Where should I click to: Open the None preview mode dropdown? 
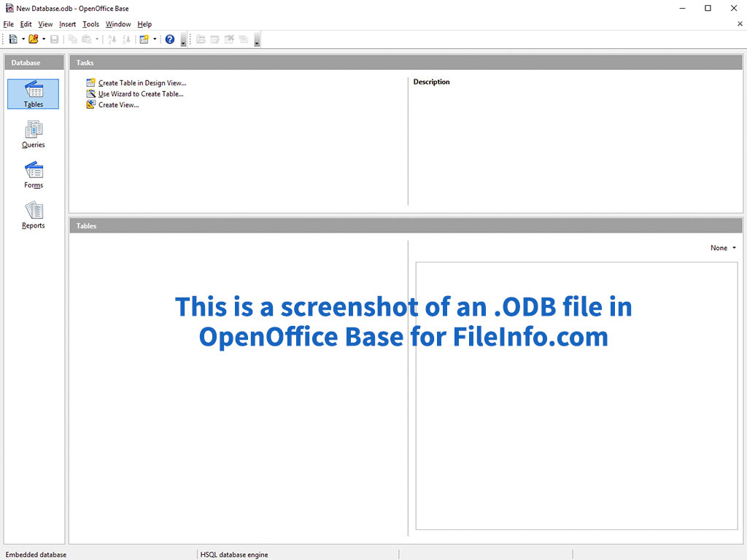click(x=723, y=248)
